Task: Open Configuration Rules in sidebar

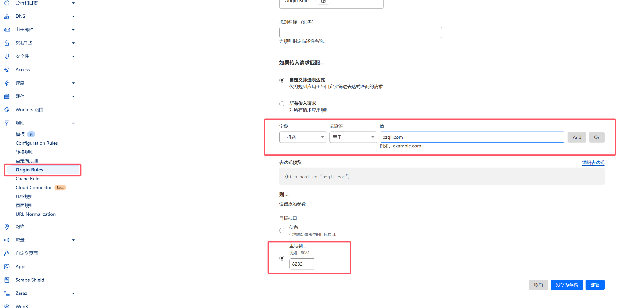Action: pyautogui.click(x=37, y=143)
